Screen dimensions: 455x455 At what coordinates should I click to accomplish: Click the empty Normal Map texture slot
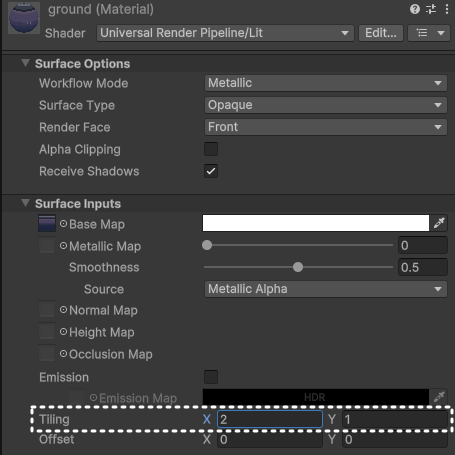[47, 309]
